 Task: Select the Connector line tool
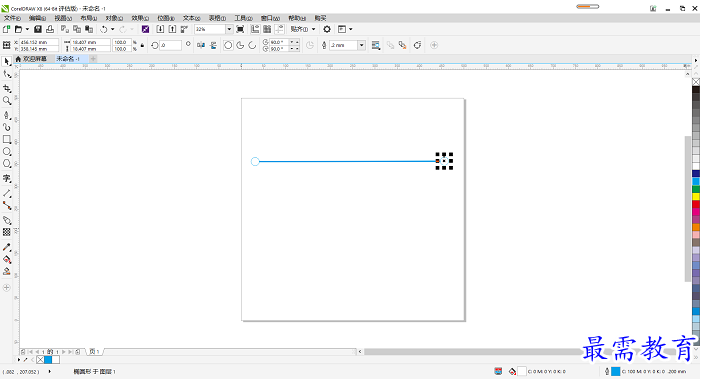(x=7, y=206)
